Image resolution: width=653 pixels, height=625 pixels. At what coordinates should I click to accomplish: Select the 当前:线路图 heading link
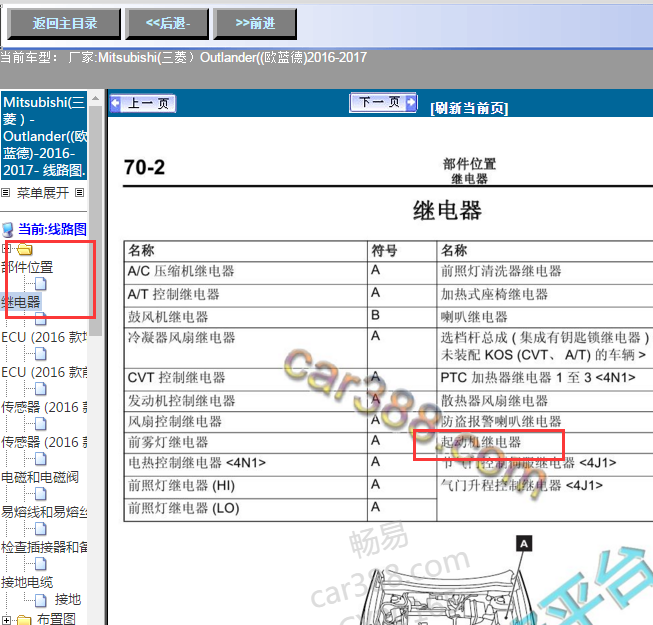(52, 229)
